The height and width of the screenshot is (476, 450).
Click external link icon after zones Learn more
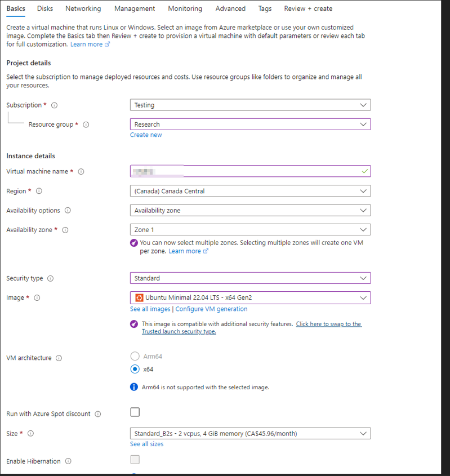[206, 251]
